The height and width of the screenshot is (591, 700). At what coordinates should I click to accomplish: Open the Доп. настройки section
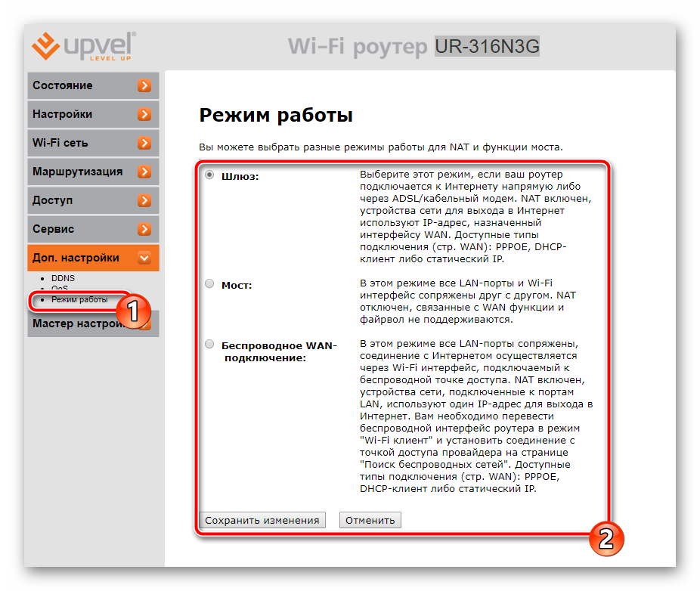click(93, 258)
